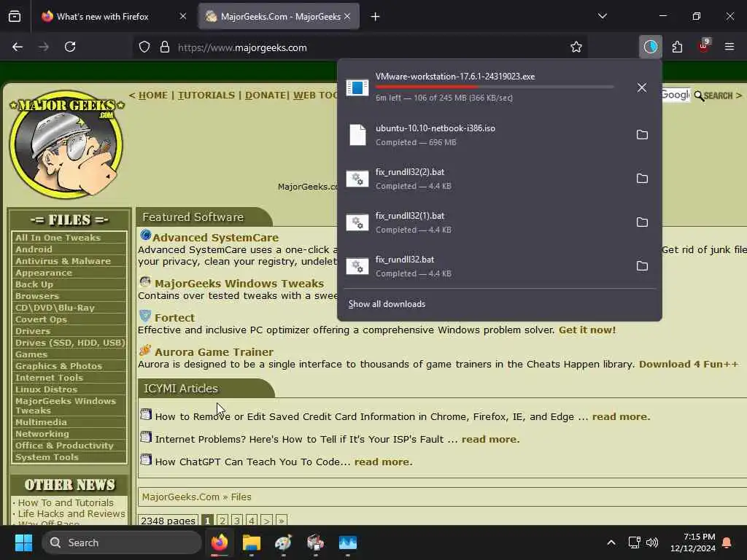The width and height of the screenshot is (747, 560).
Task: Open DONATE in site navigation
Action: coord(266,96)
